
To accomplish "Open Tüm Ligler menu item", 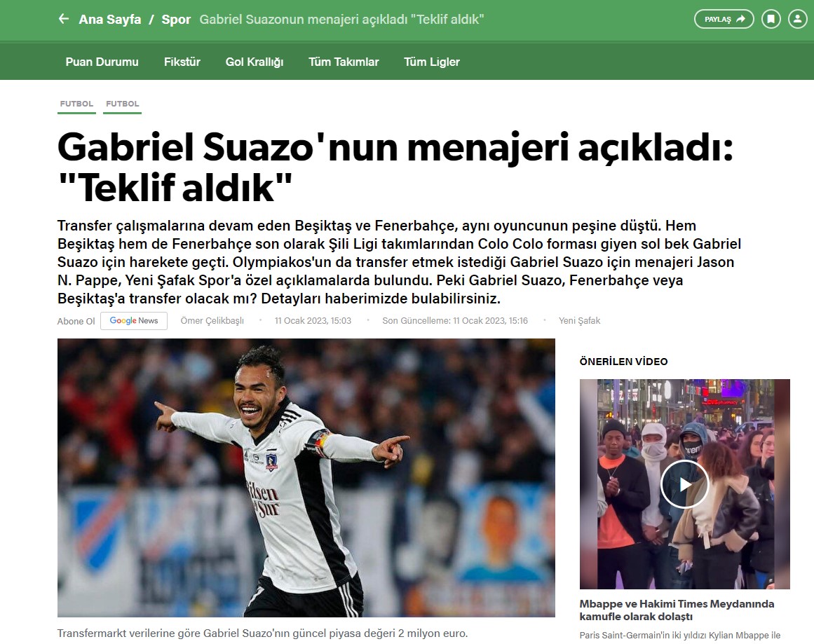I will pos(432,62).
